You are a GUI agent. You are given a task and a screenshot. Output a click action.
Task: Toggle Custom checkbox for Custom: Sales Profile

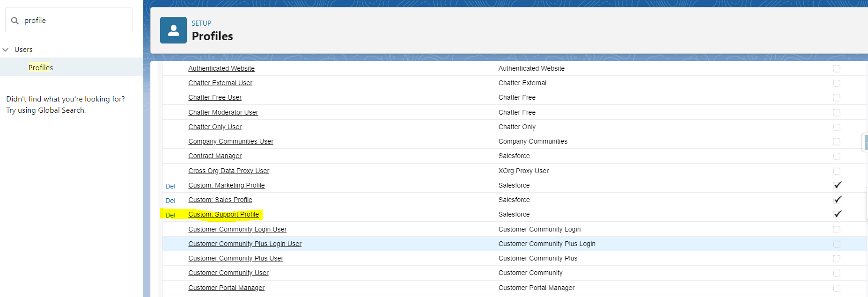coord(837,200)
